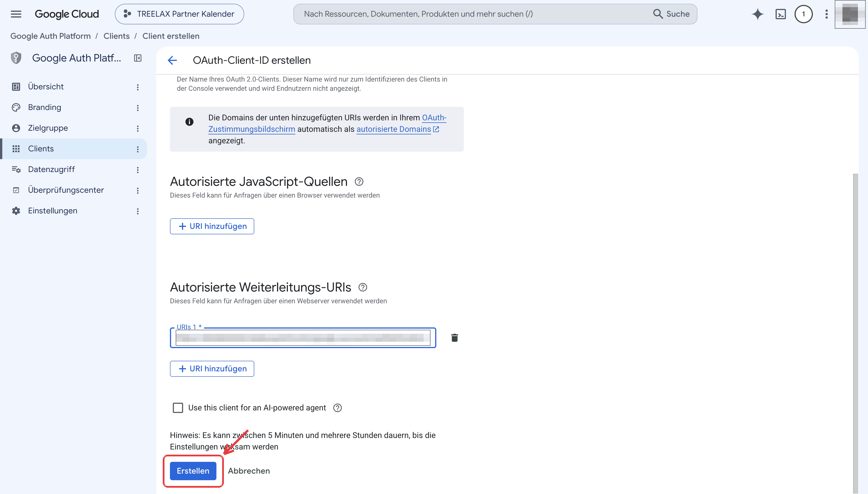The height and width of the screenshot is (494, 868).
Task: Open more options for Überprüfungscenter
Action: (x=138, y=191)
